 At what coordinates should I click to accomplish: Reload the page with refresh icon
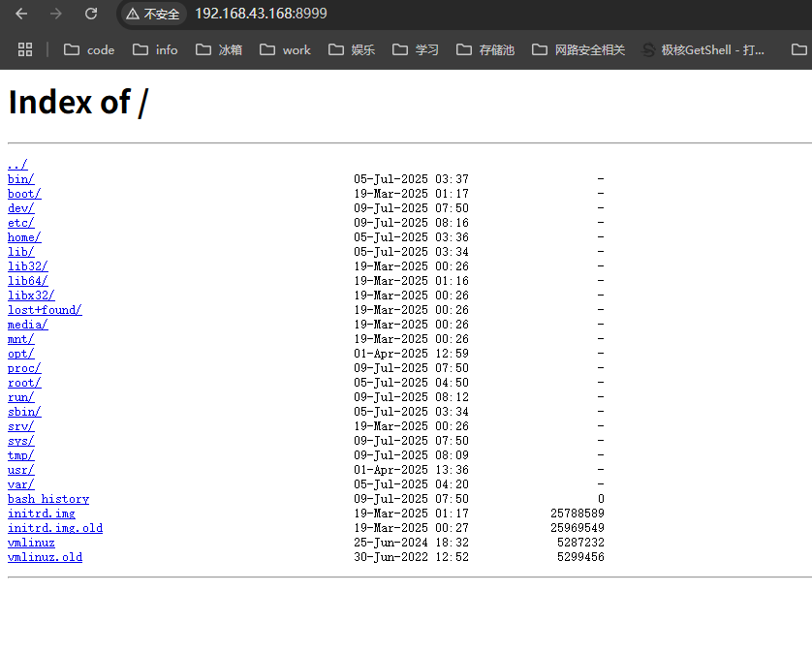[x=91, y=14]
